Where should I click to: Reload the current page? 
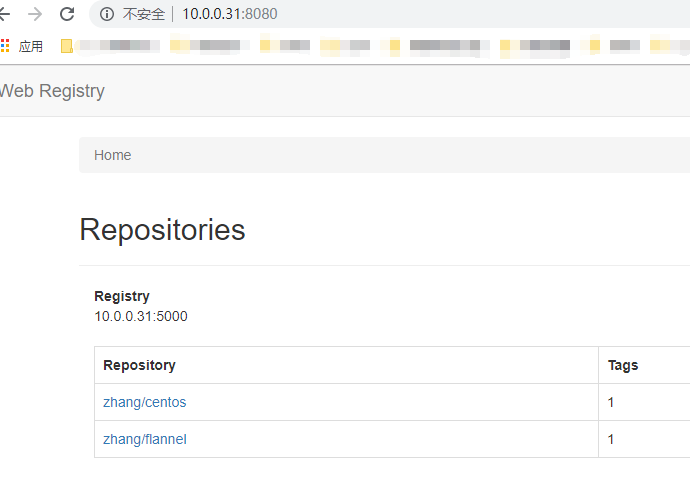point(67,14)
